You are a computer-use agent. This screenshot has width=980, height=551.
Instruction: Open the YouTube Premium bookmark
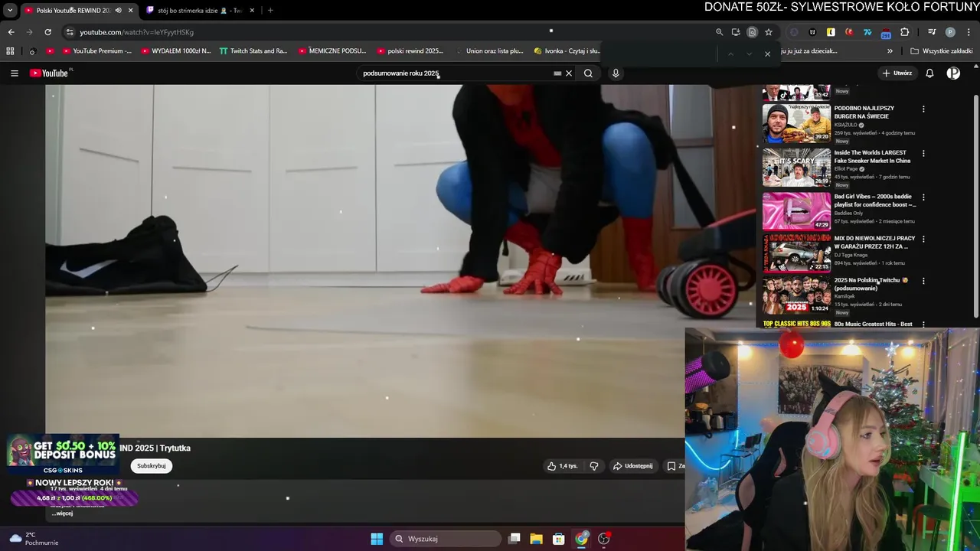pyautogui.click(x=96, y=51)
